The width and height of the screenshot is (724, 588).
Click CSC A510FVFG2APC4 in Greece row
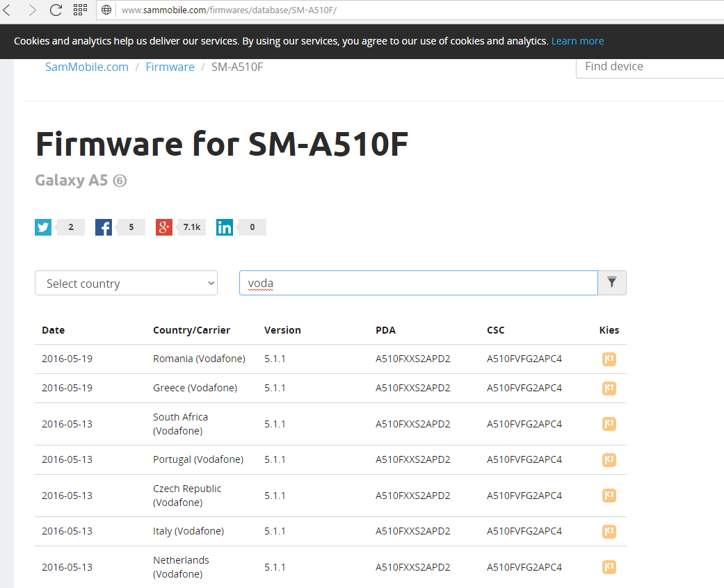[x=524, y=388]
